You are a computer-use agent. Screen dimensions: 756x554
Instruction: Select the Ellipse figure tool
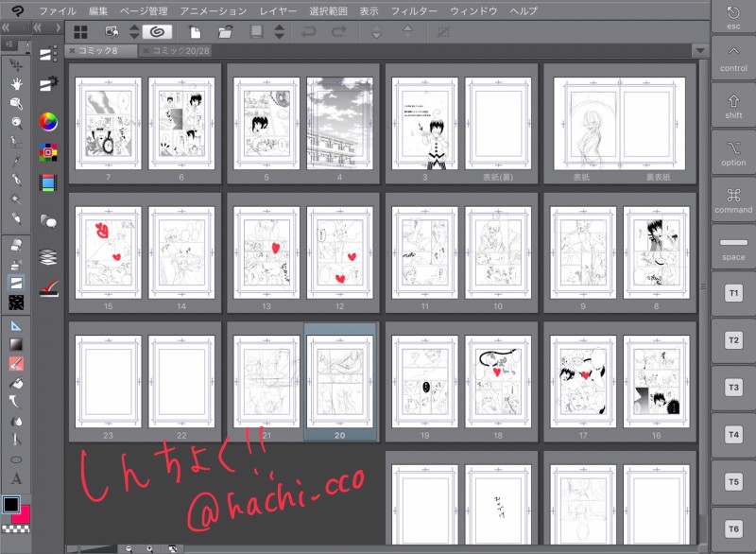click(16, 459)
